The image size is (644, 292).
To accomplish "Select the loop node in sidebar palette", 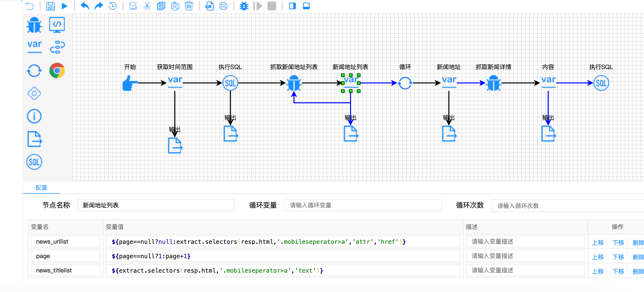I will (x=34, y=71).
